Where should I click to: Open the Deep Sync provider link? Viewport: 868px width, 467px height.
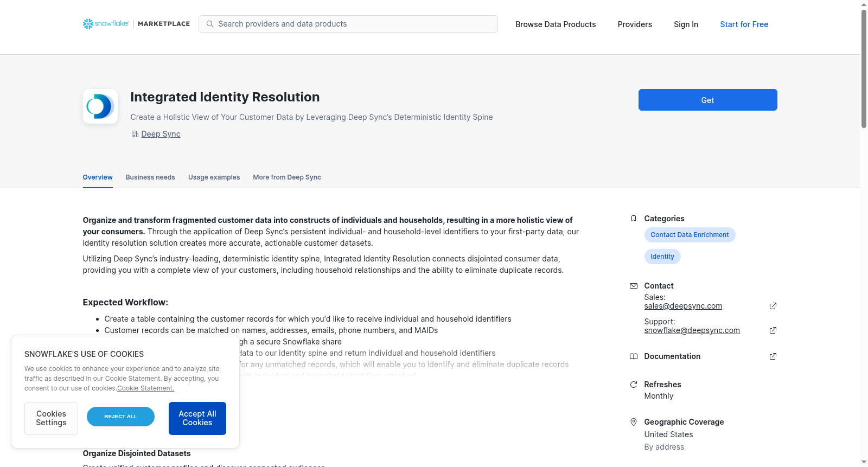(x=161, y=134)
